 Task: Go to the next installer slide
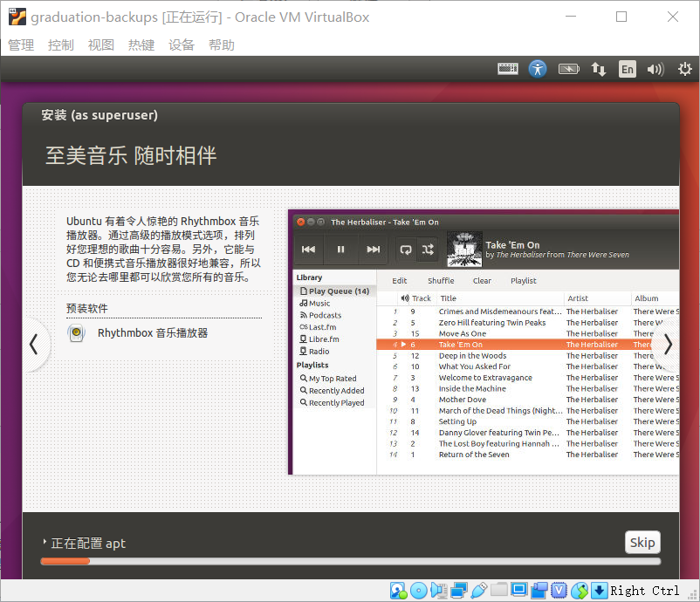point(668,344)
